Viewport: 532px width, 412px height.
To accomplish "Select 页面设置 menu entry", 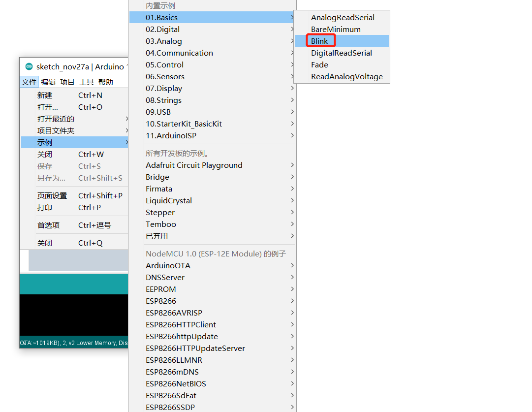I will (75, 196).
